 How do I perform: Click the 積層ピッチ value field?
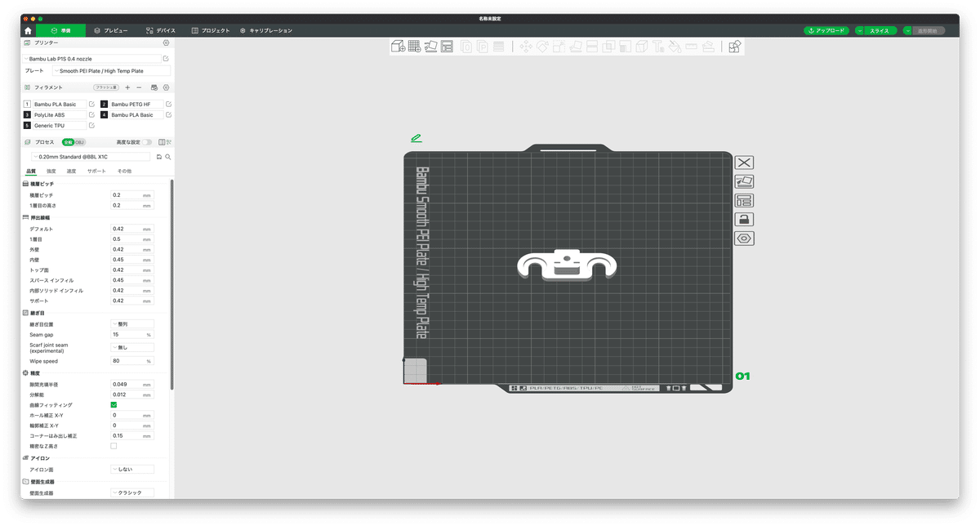coord(132,195)
